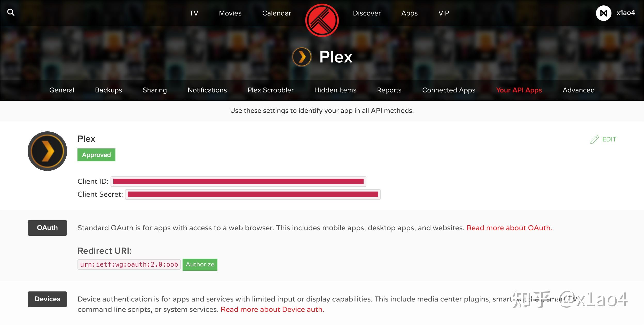Open the Read more about OAuth link
Image resolution: width=644 pixels, height=325 pixels.
pos(509,228)
